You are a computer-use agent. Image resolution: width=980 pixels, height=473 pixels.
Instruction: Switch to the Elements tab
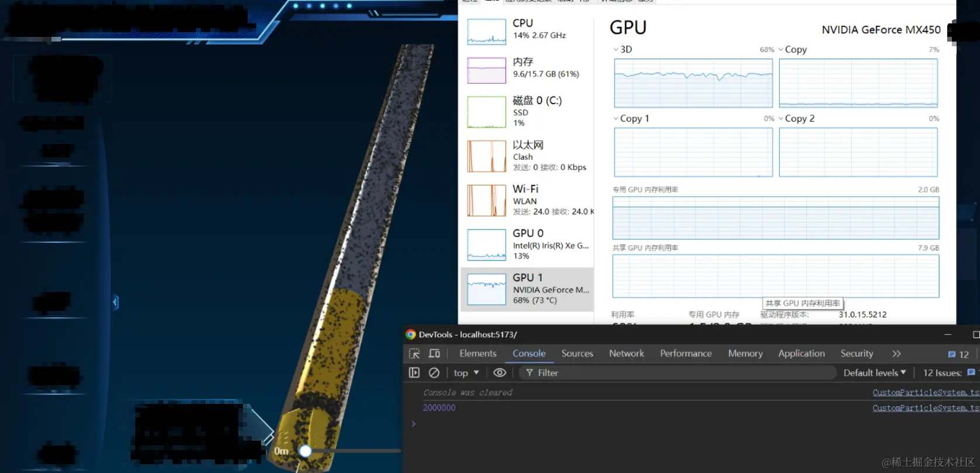tap(478, 354)
